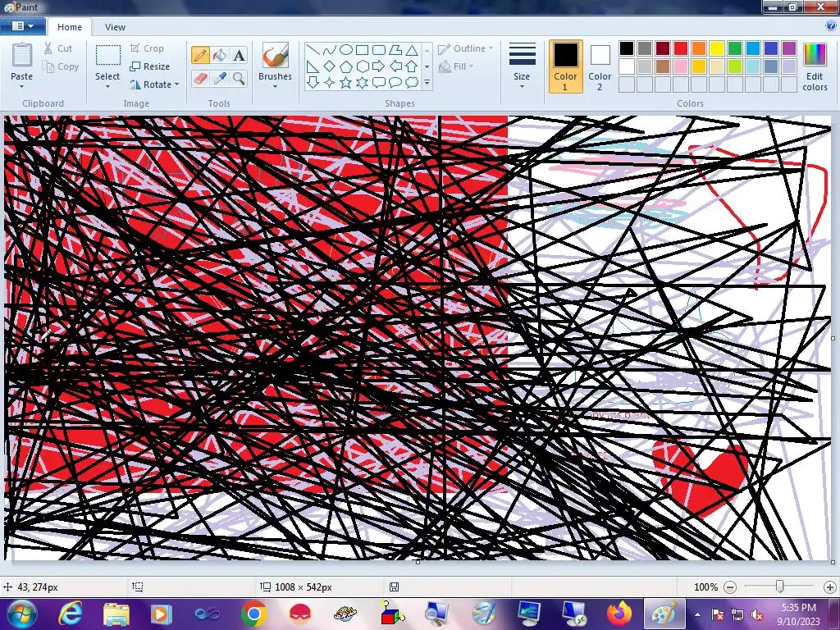
Task: Open the Select dropdown arrow
Action: click(x=107, y=87)
